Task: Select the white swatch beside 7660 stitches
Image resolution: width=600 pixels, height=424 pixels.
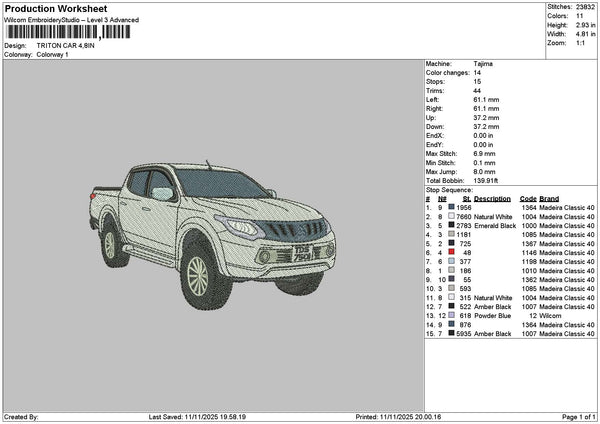Action: click(452, 216)
